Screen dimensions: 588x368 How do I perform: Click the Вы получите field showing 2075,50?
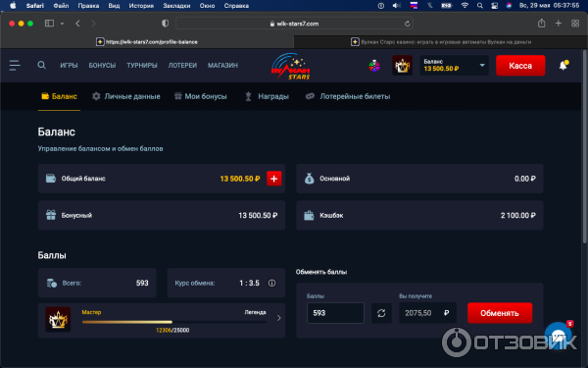pyautogui.click(x=428, y=313)
